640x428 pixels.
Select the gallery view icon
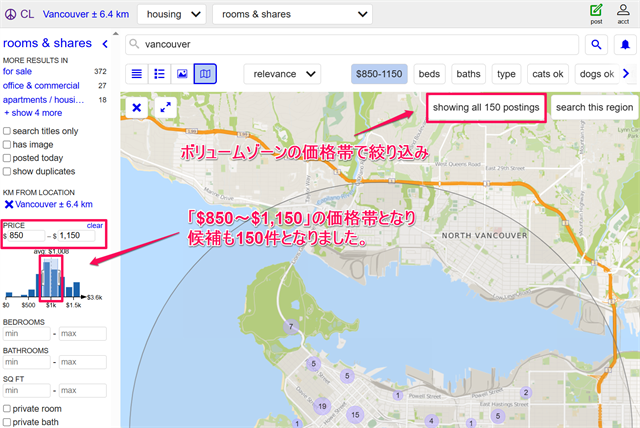(x=182, y=74)
